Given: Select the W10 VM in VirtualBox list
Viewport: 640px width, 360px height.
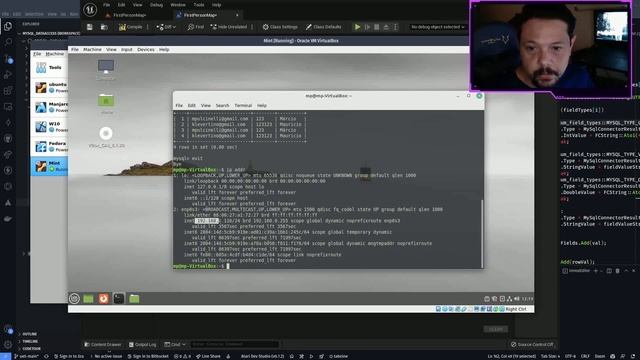Looking at the screenshot, I should pos(49,127).
